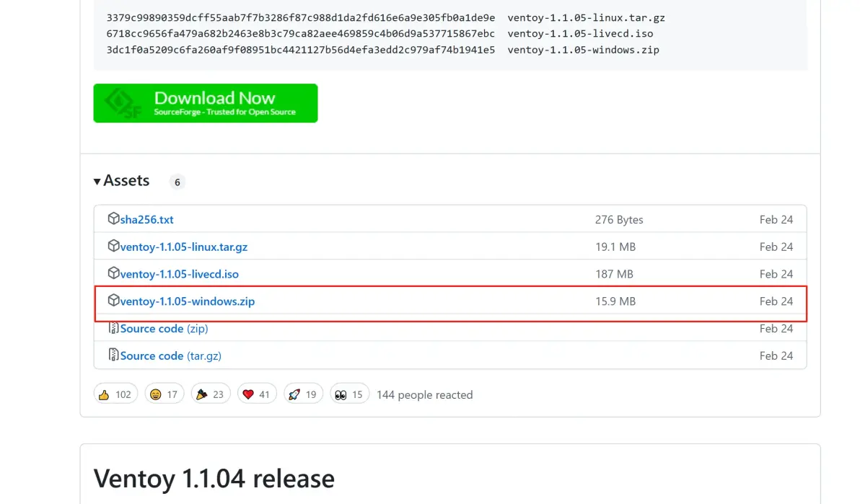Click Feb 24 date in windows.zip row
The height and width of the screenshot is (504, 860).
point(776,301)
